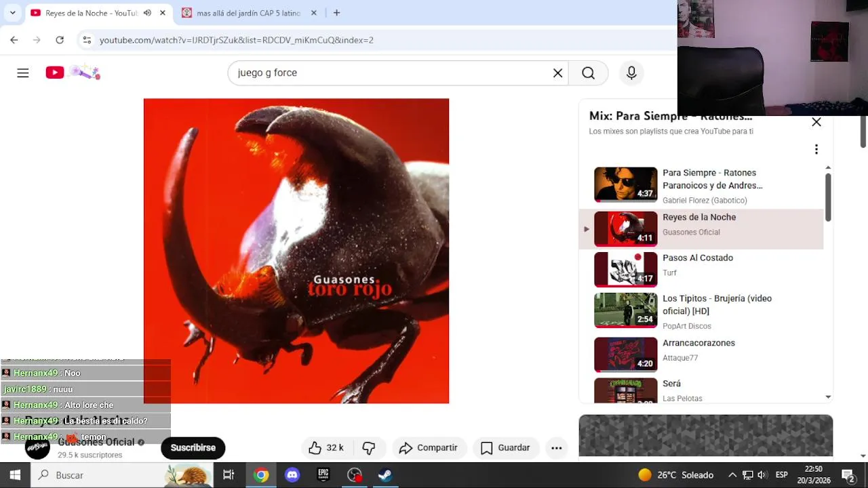
Task: Select 'Reyes de la Noche' playlist item
Action: (x=701, y=229)
